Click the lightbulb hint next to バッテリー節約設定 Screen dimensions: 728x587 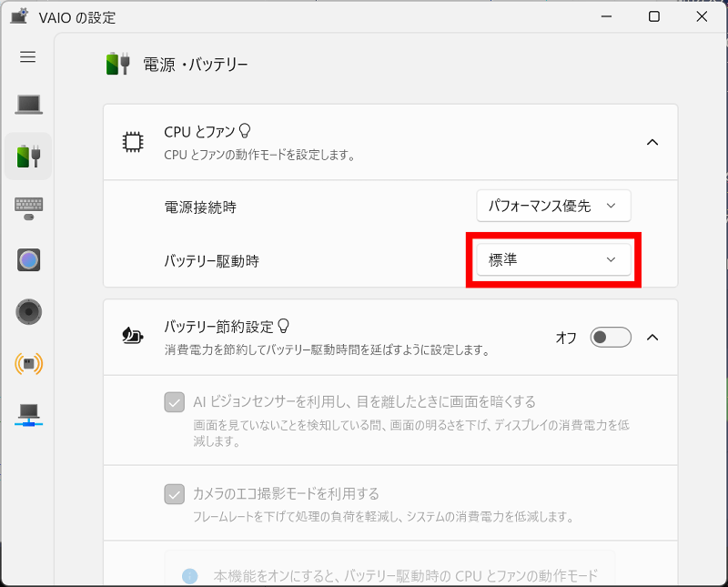click(283, 325)
